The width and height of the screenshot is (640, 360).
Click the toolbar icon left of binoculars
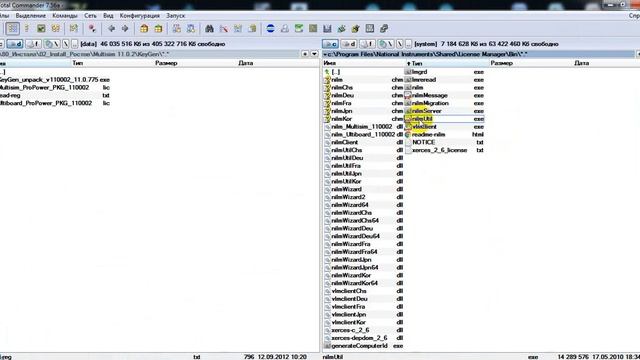click(191, 29)
